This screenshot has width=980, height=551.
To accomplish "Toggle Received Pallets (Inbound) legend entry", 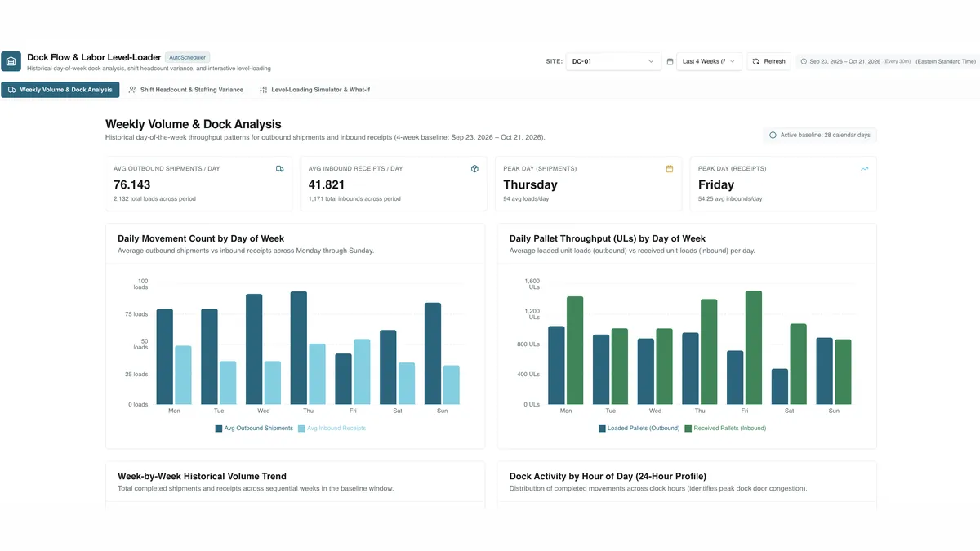I will (725, 428).
